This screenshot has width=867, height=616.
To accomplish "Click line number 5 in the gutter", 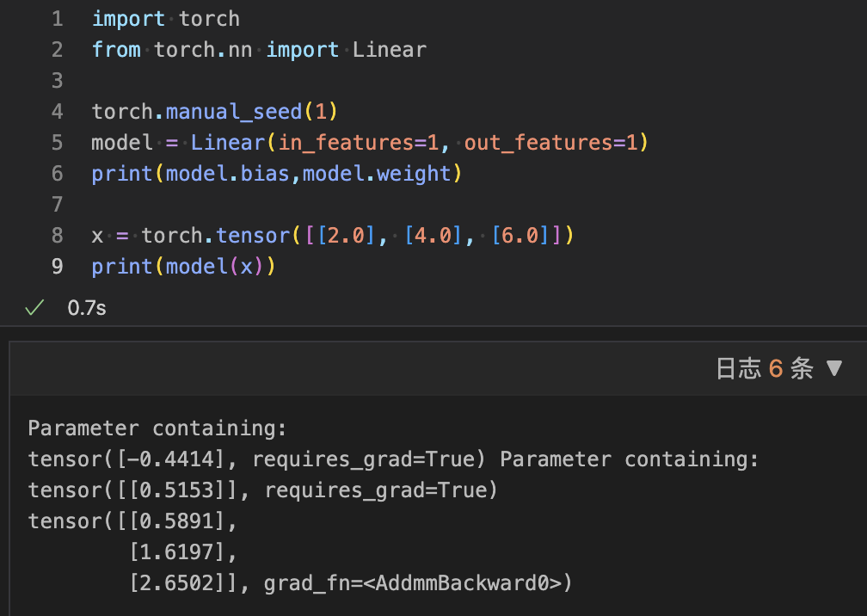I will [57, 142].
